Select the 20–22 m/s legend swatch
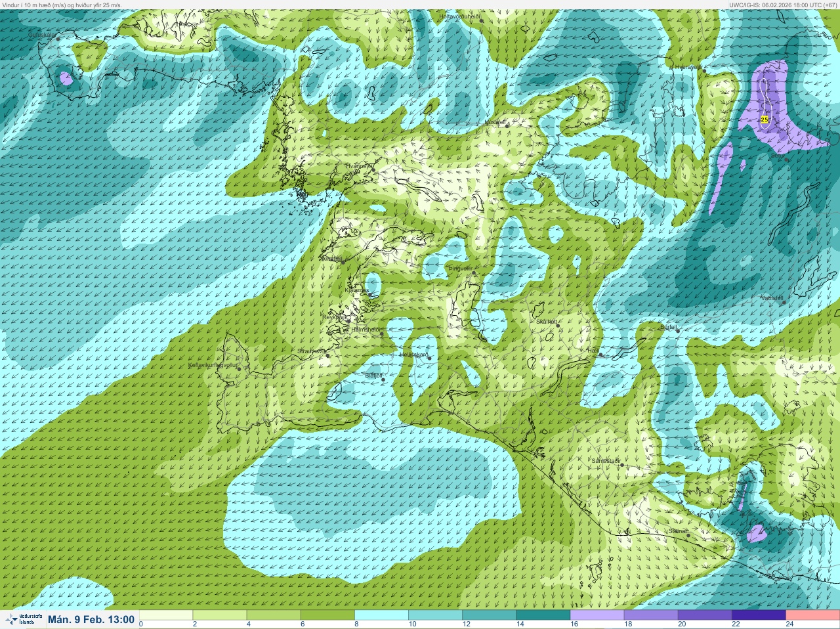The width and height of the screenshot is (840, 629). pos(705,615)
